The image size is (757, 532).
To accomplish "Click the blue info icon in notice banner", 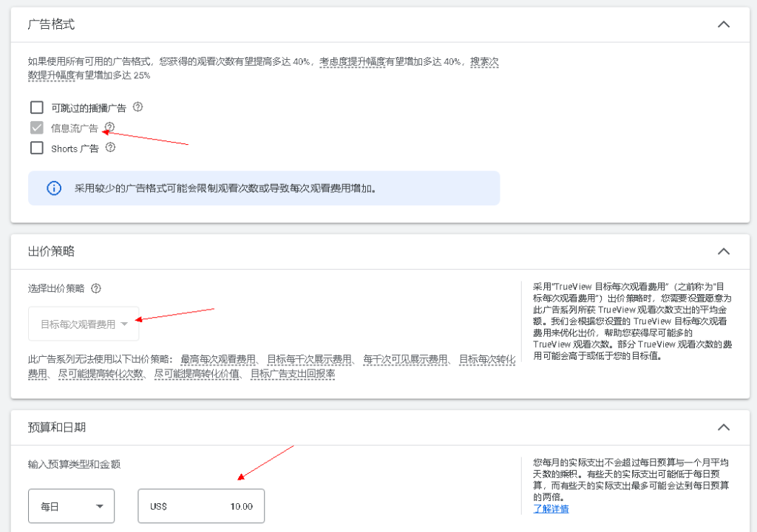I will tap(54, 188).
